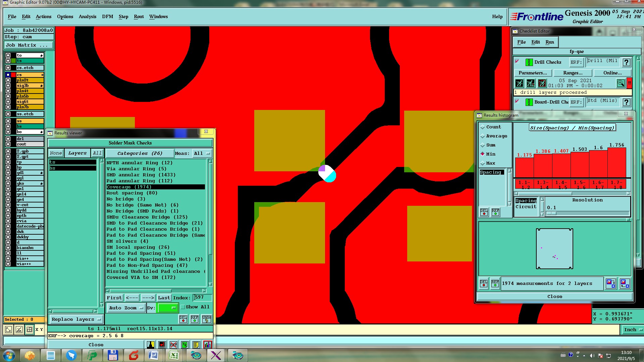Toggle Drill Checks checkbox in checklist
644x362 pixels.
tap(517, 61)
